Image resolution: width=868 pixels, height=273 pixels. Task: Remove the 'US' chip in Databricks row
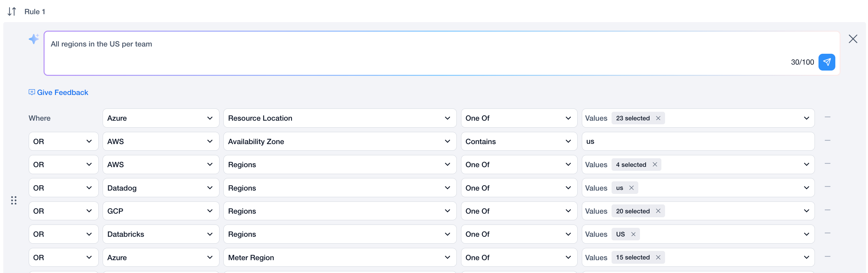[x=633, y=234]
